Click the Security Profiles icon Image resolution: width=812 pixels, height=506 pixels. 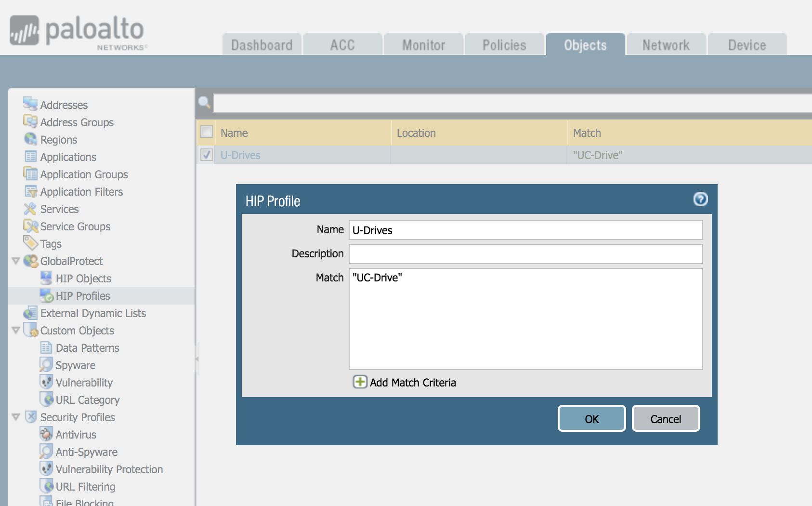pos(31,417)
